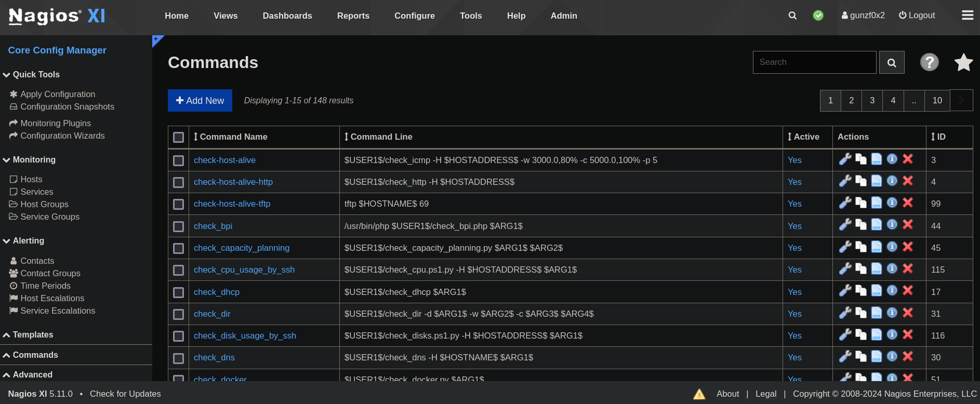Click the Commands search input field
This screenshot has height=404, width=980.
(814, 62)
